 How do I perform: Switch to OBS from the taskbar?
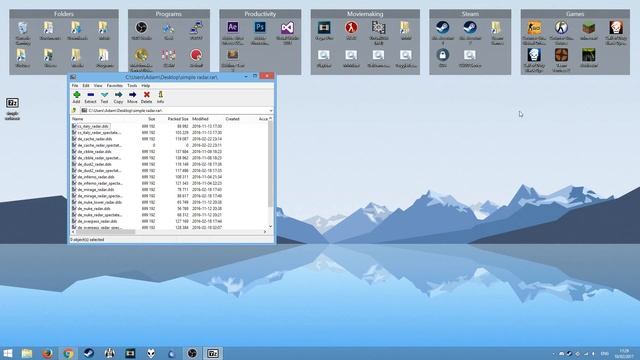(x=192, y=353)
